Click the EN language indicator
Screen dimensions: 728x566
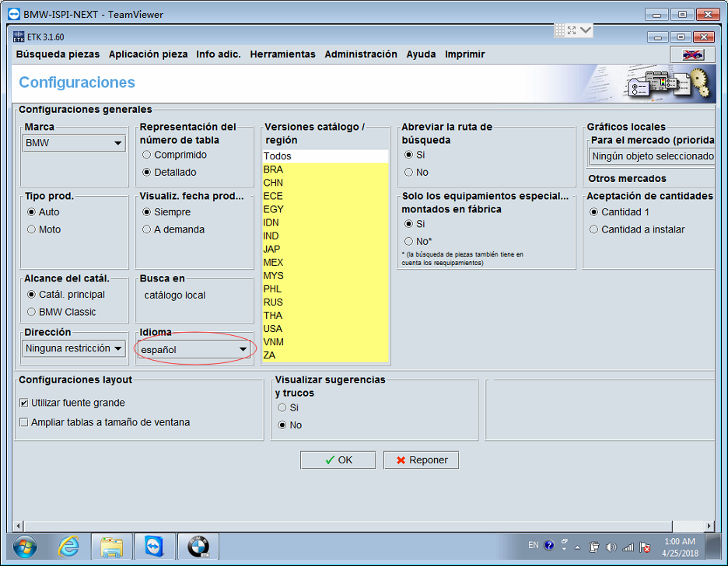534,545
